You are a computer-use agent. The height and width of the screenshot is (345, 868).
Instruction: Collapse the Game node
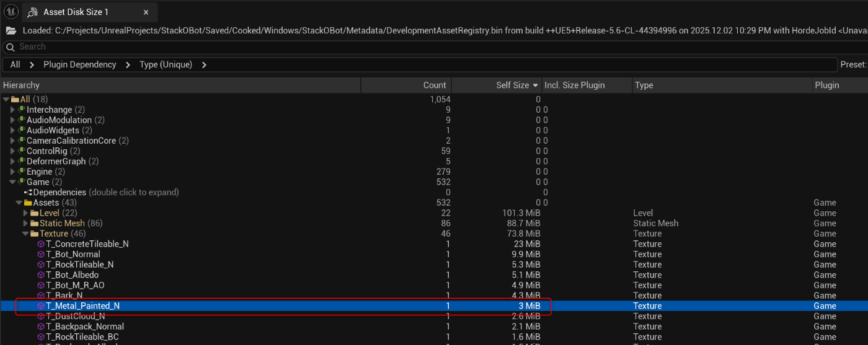[12, 182]
